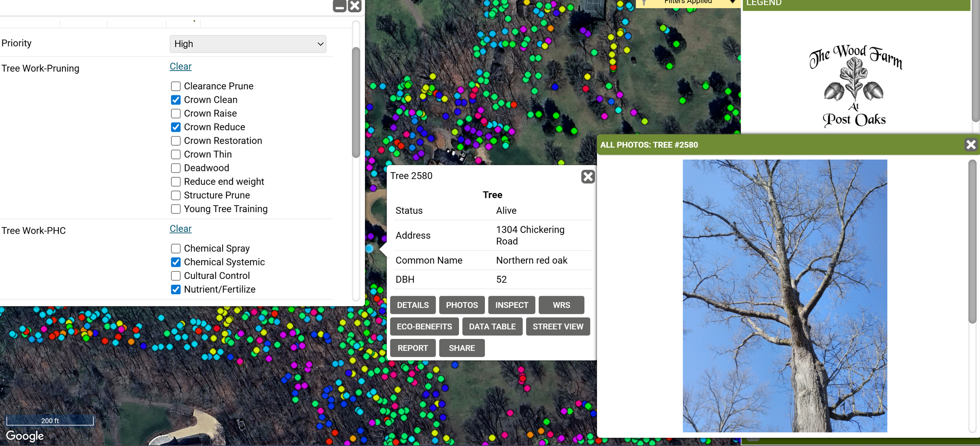Open the Priority dropdown set to High
The height and width of the screenshot is (446, 980).
pos(248,44)
